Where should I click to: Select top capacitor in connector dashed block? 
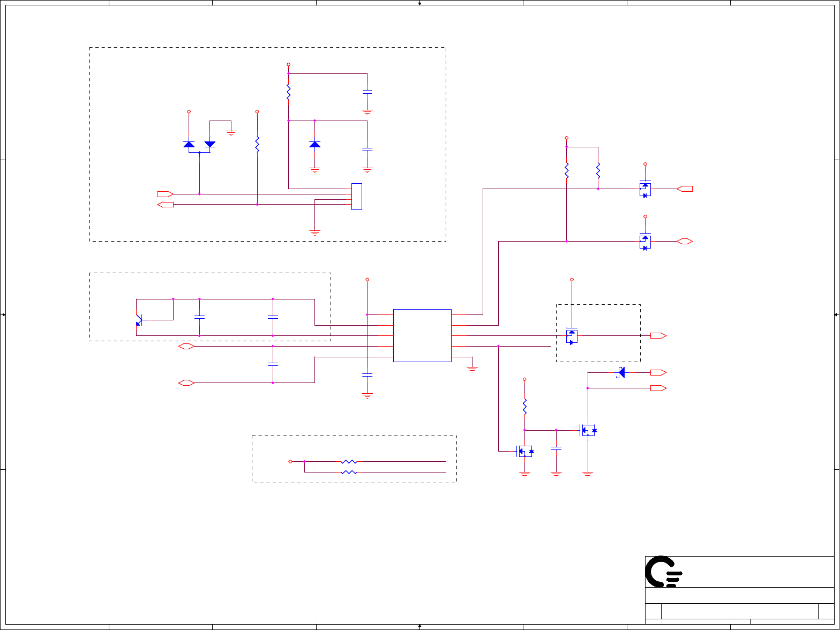tap(367, 92)
